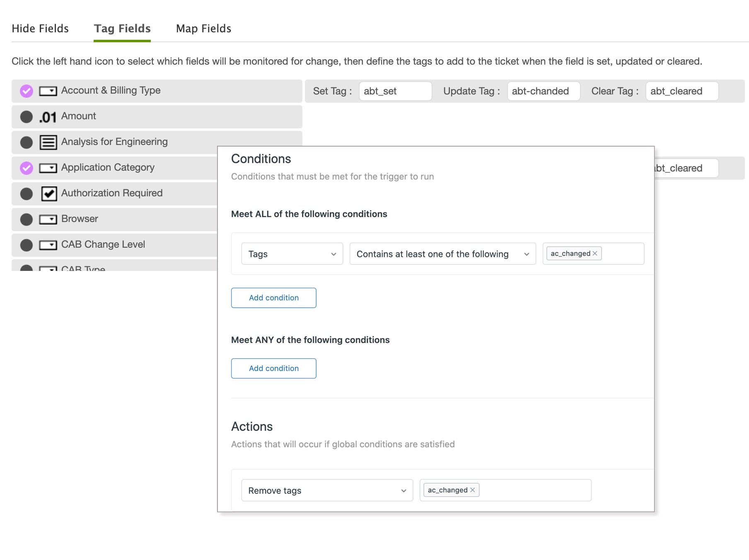
Task: Click the dropdown type icon for Browser
Action: [x=48, y=220]
